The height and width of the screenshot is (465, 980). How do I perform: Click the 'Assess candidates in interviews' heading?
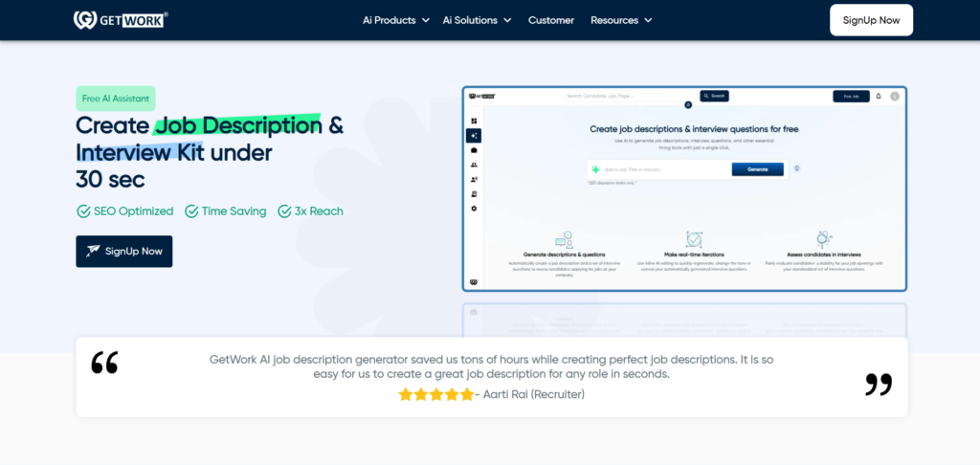coord(824,255)
